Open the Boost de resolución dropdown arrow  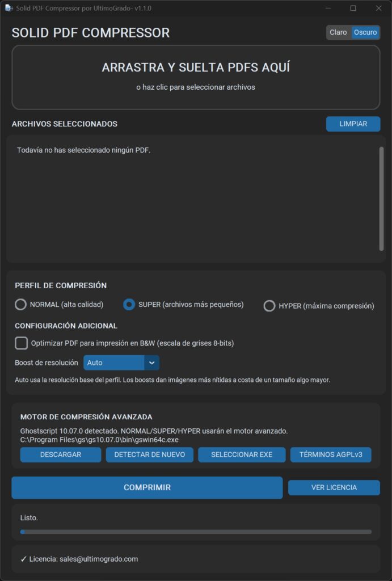point(151,363)
